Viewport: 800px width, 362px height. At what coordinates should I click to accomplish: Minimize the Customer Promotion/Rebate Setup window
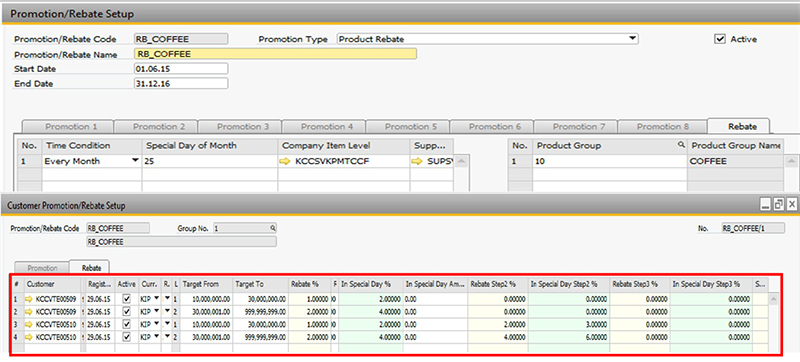coord(766,205)
